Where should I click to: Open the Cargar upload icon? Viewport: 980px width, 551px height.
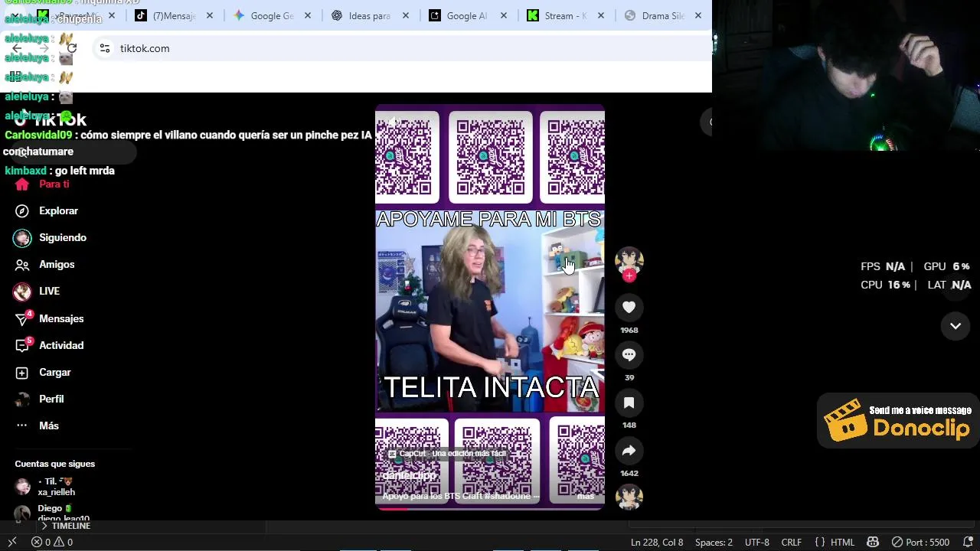point(22,373)
